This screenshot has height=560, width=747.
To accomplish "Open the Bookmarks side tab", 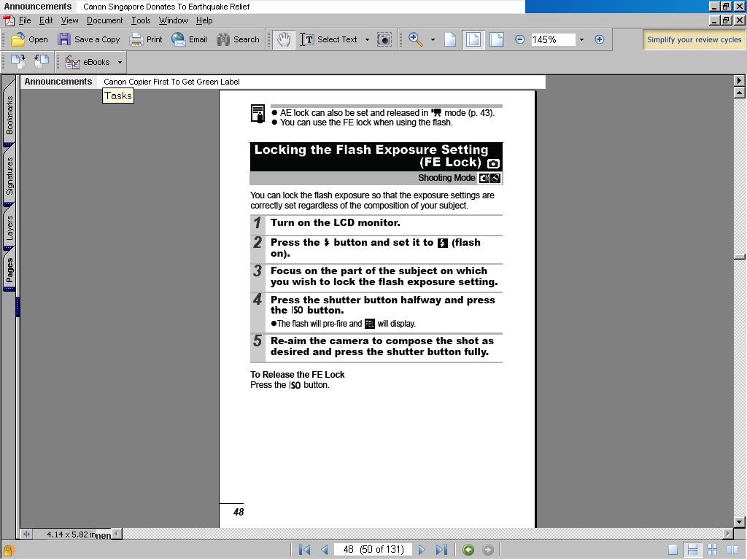I will click(x=9, y=114).
